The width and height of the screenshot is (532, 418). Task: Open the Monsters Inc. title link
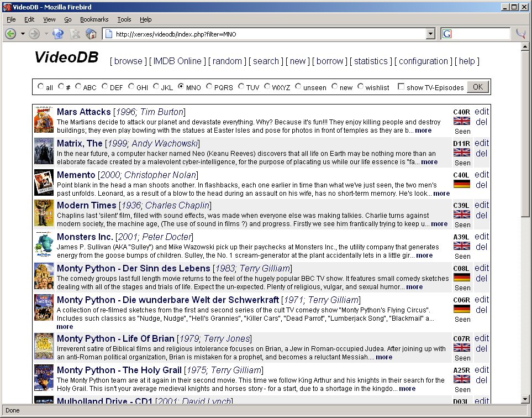[x=85, y=237]
